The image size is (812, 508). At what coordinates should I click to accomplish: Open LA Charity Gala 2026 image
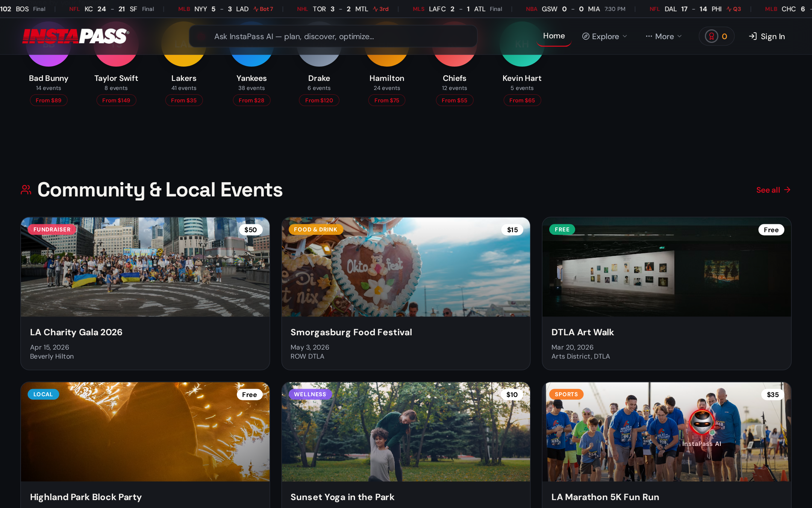point(145,267)
